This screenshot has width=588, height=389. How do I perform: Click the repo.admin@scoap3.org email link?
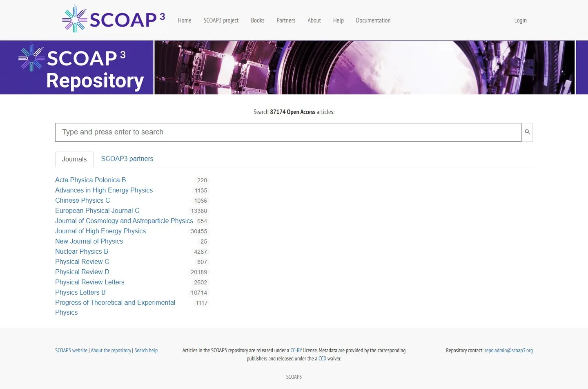[x=509, y=351]
